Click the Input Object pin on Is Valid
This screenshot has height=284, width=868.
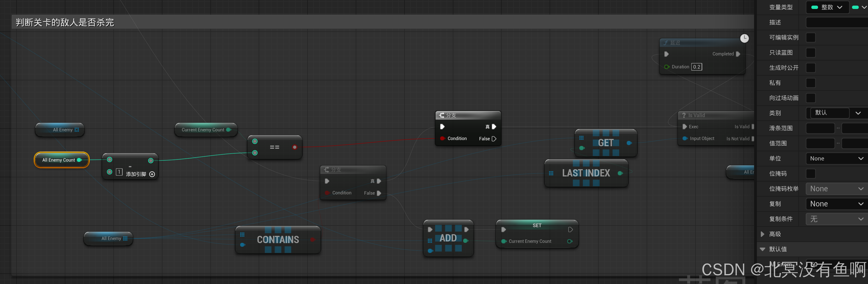685,138
